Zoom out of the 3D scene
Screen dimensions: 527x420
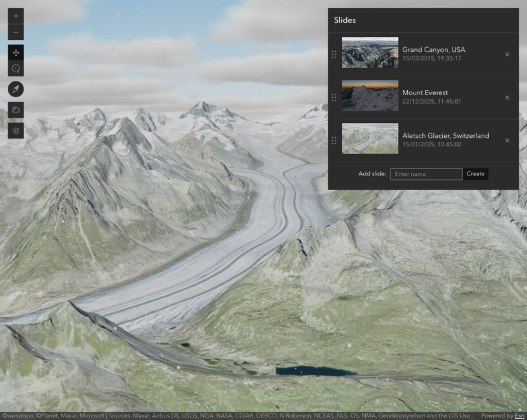pos(15,32)
